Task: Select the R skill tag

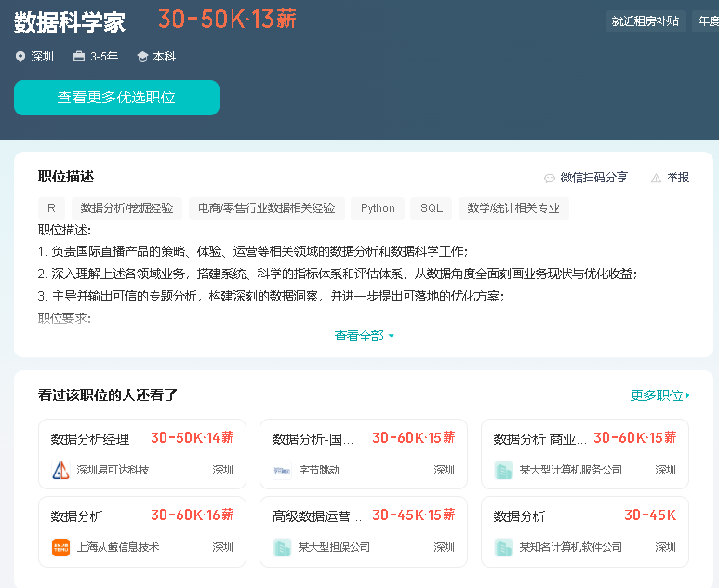Action: 51,208
